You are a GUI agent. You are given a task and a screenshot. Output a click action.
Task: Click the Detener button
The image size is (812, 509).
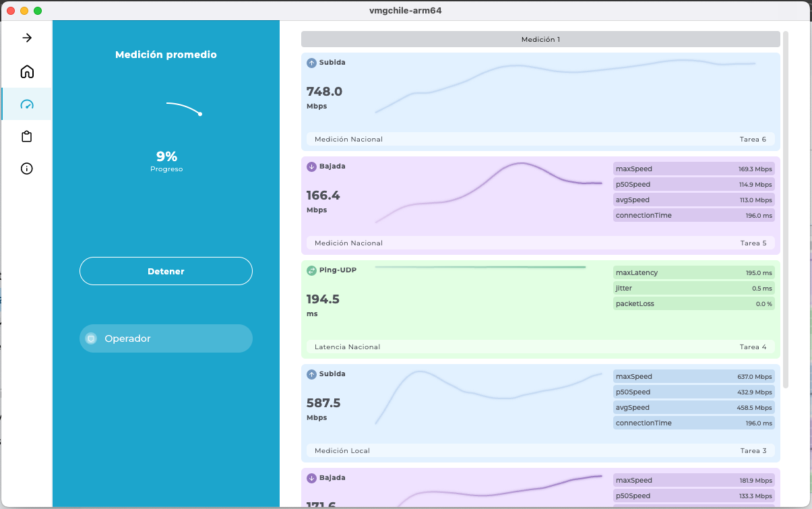(x=166, y=271)
